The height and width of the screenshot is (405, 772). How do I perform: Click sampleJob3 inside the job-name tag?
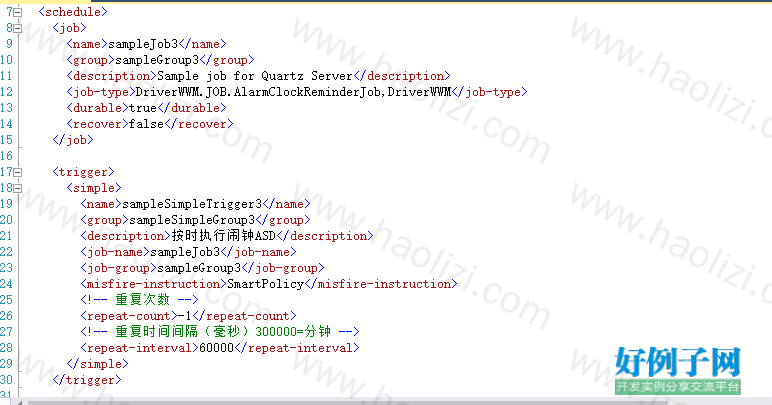pos(185,252)
